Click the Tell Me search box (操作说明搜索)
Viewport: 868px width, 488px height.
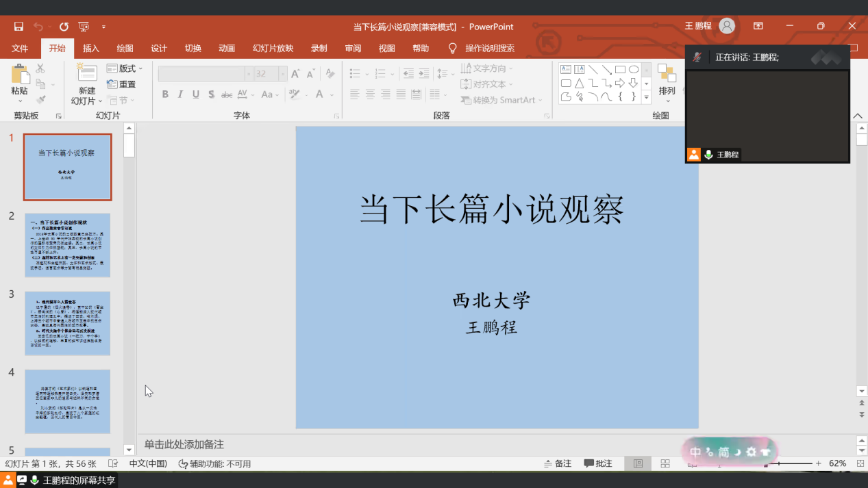click(x=489, y=49)
